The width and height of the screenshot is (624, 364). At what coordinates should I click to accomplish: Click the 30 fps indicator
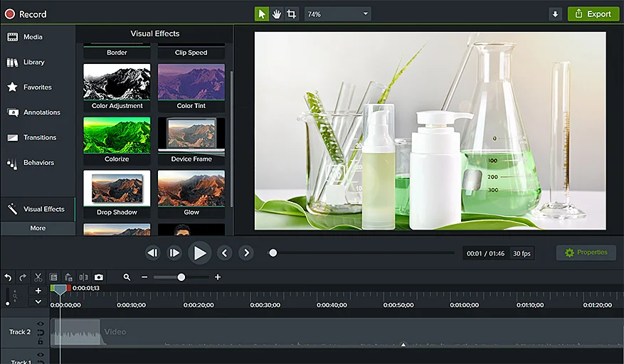click(x=522, y=253)
